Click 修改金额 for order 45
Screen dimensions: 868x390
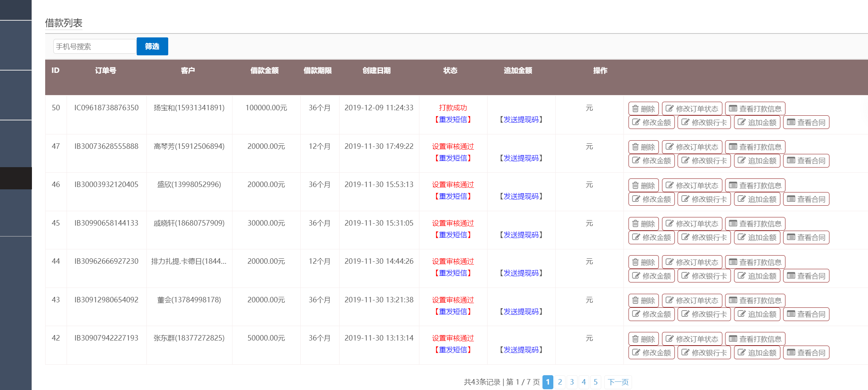[651, 237]
